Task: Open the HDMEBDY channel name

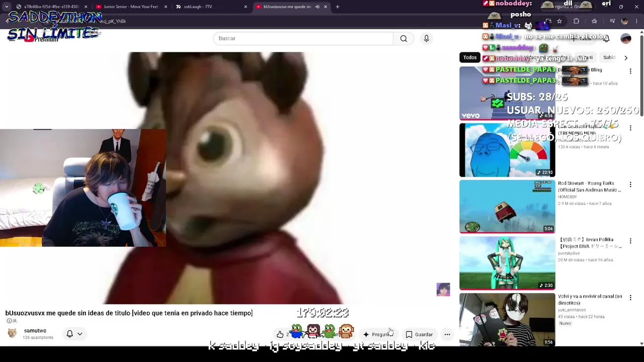Action: (569, 197)
